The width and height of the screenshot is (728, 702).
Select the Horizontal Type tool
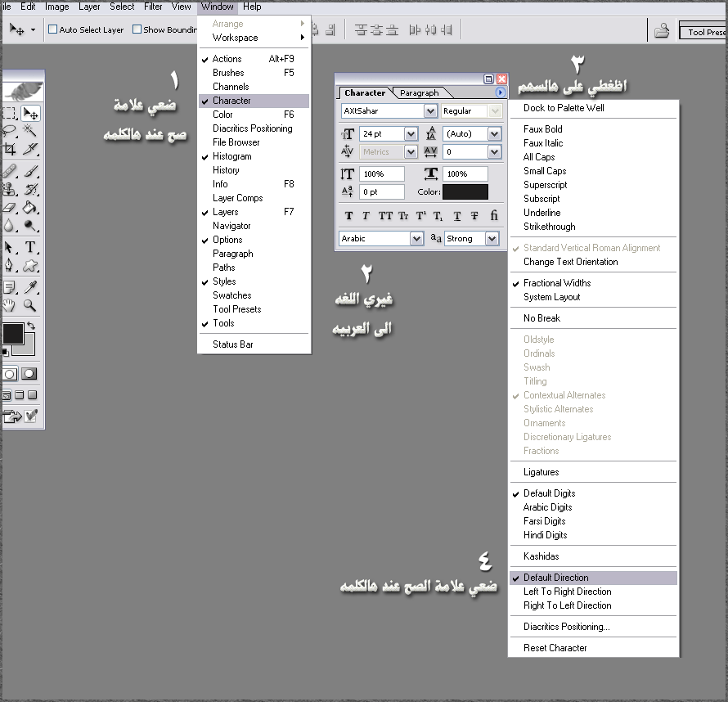pyautogui.click(x=31, y=247)
